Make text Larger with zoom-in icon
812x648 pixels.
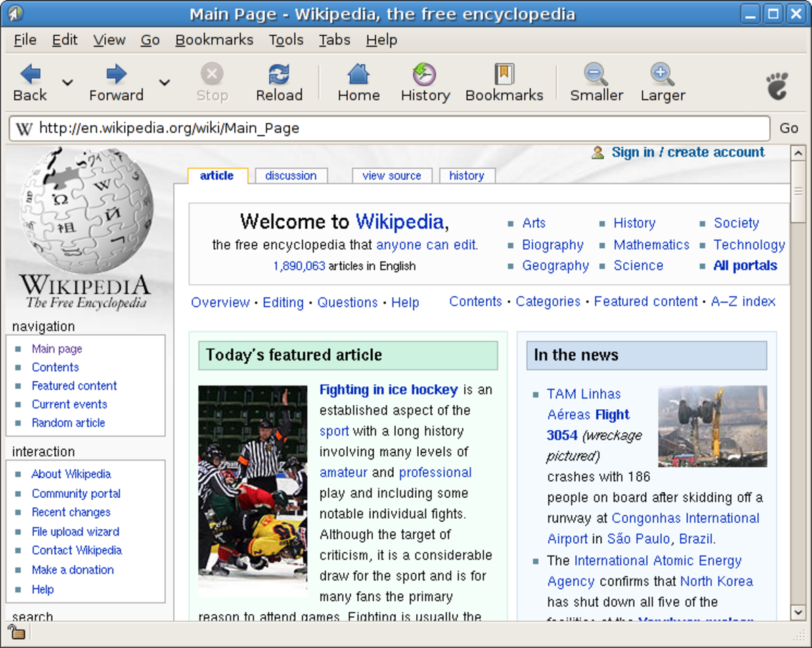662,73
